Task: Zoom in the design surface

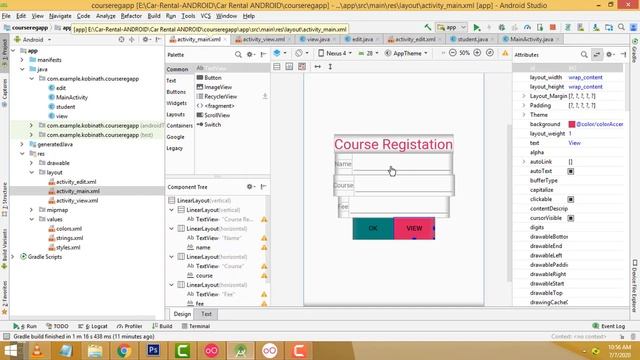Action: [x=477, y=53]
